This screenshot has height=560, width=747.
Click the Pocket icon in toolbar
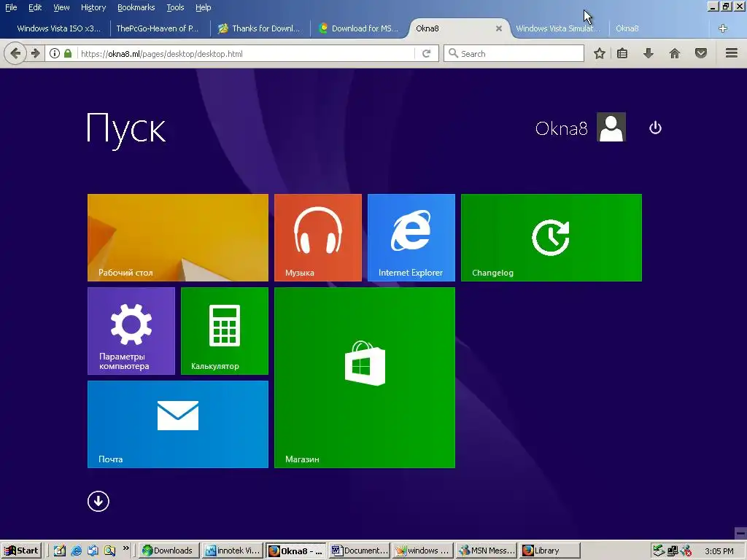click(701, 53)
